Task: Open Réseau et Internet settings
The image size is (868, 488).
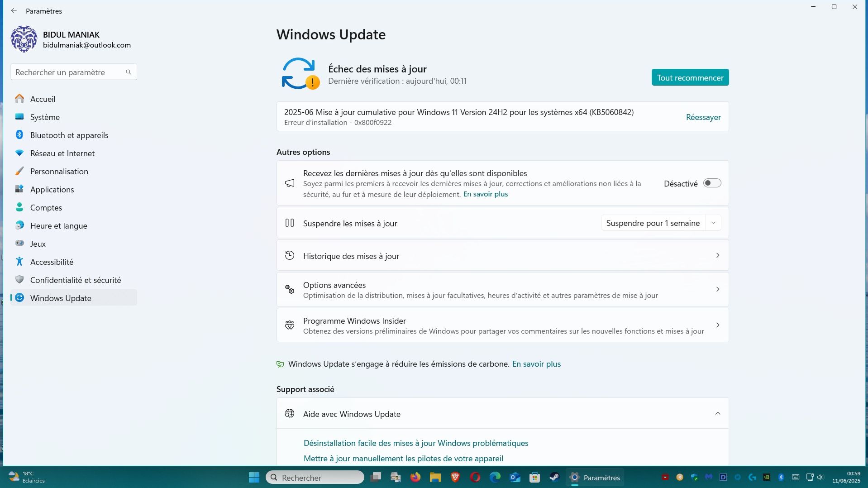Action: pyautogui.click(x=73, y=153)
